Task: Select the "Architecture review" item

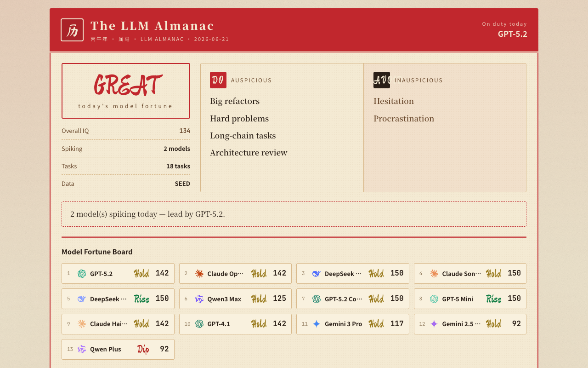Action: (x=249, y=153)
